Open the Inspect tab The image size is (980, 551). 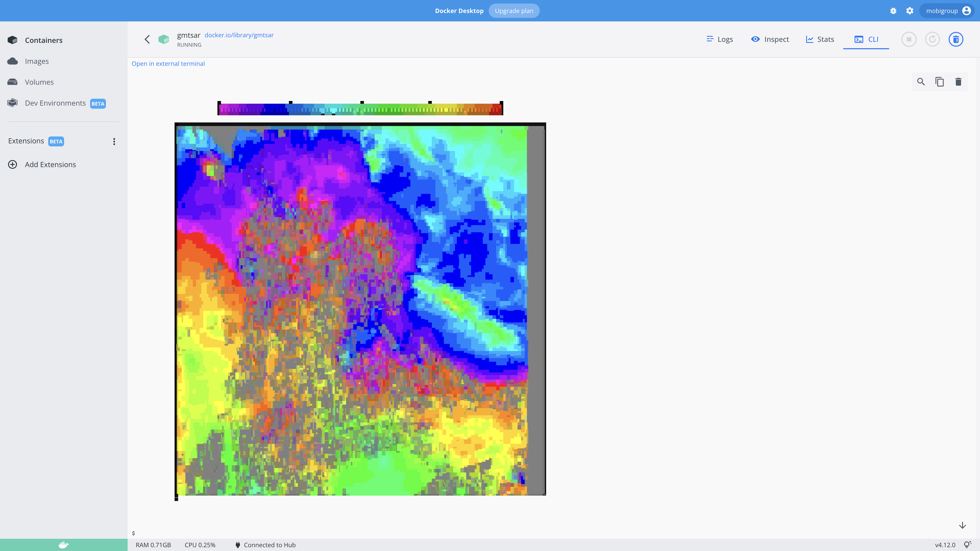pos(770,39)
